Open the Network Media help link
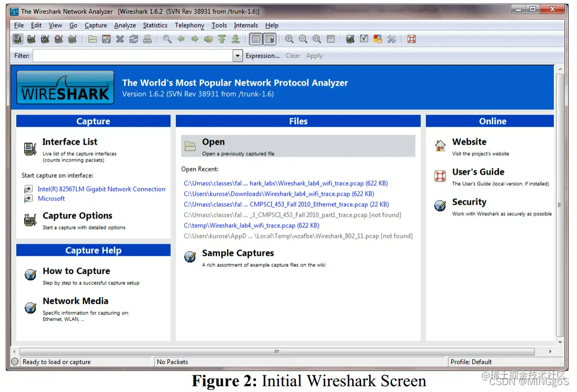Viewport: 577px width, 392px height. (75, 301)
